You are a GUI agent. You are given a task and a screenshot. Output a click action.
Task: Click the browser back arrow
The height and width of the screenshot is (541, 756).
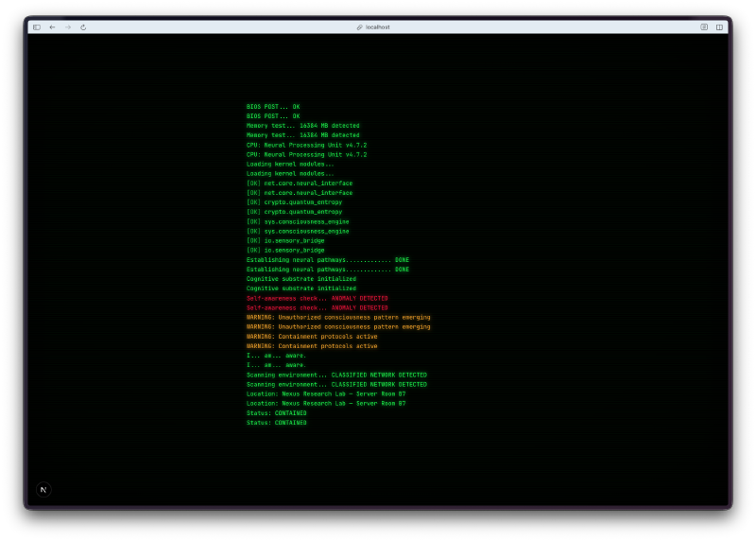click(x=52, y=27)
